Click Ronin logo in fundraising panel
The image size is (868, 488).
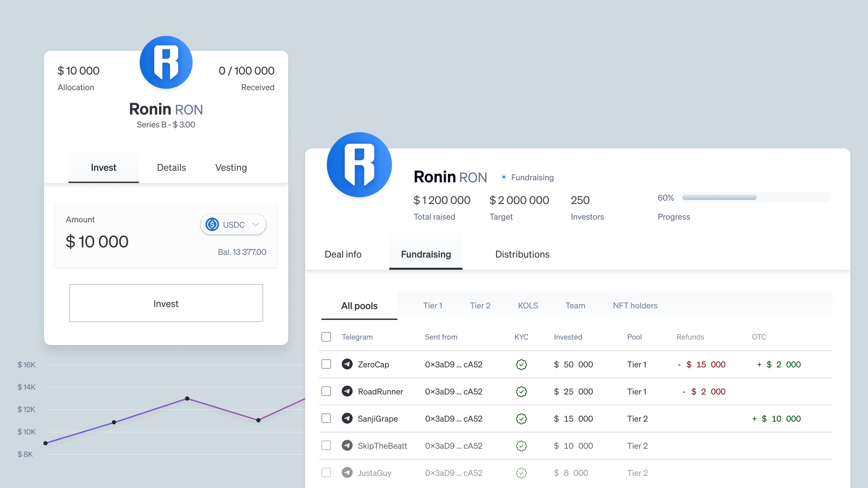[x=359, y=165]
